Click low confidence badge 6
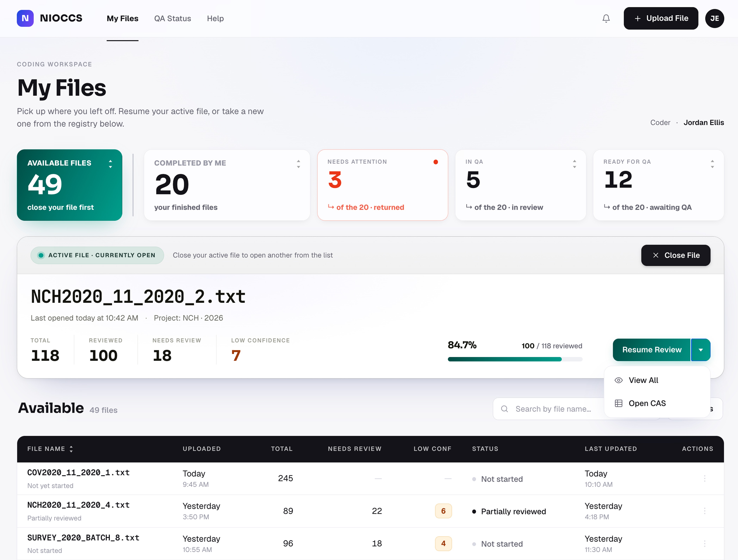This screenshot has height=560, width=738. coord(443,511)
